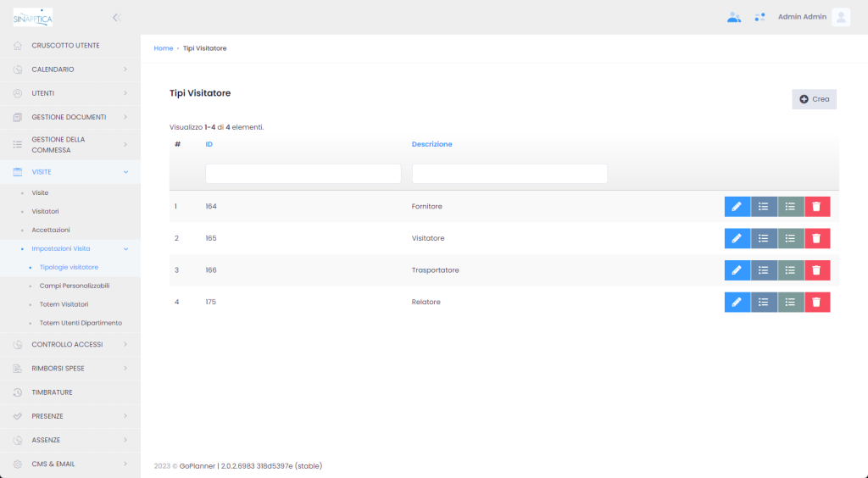Select Visitatori in the Visite submenu

coord(45,211)
